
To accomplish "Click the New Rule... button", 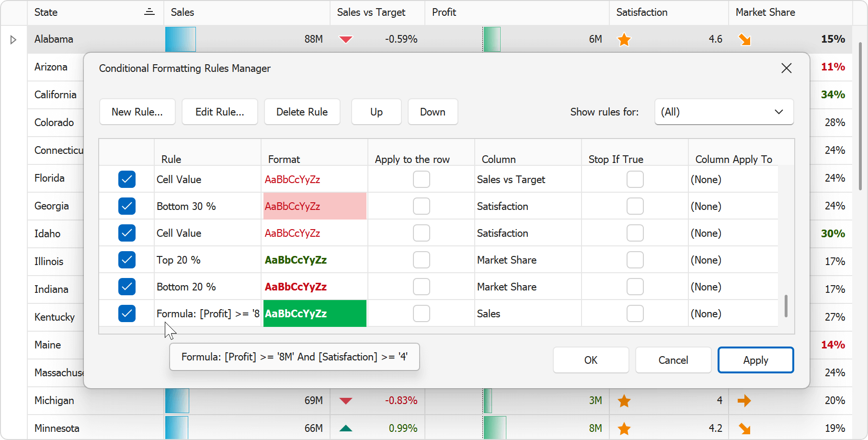I will point(137,112).
